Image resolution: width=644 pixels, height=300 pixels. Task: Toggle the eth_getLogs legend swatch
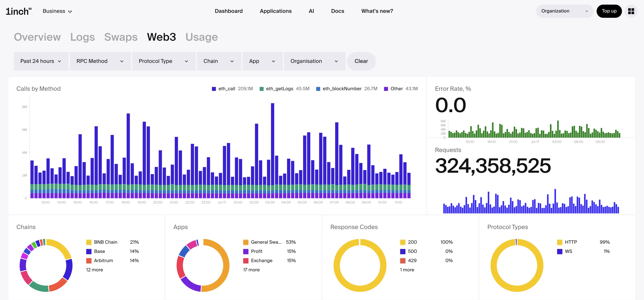click(x=261, y=89)
